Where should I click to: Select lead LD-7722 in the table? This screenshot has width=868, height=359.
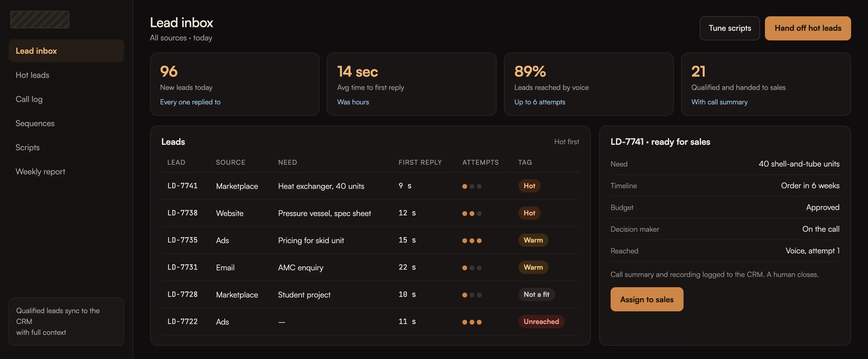coord(370,322)
